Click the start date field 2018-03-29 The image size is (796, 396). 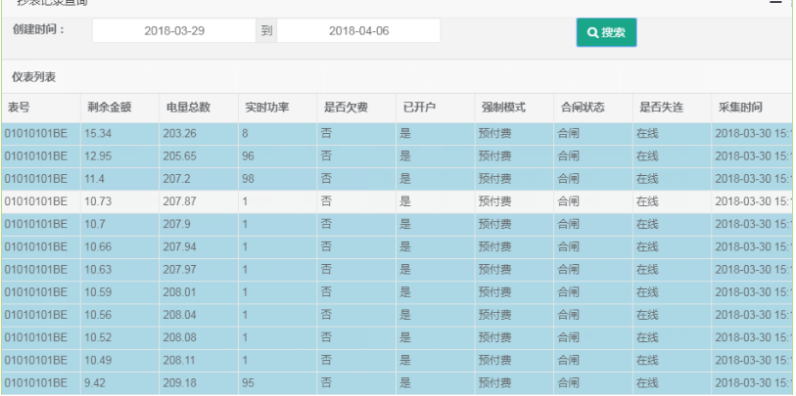(x=174, y=31)
